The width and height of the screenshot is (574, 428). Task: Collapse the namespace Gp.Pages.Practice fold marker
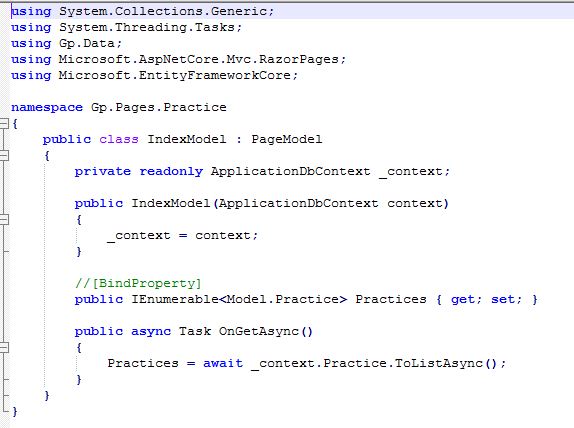(3, 123)
